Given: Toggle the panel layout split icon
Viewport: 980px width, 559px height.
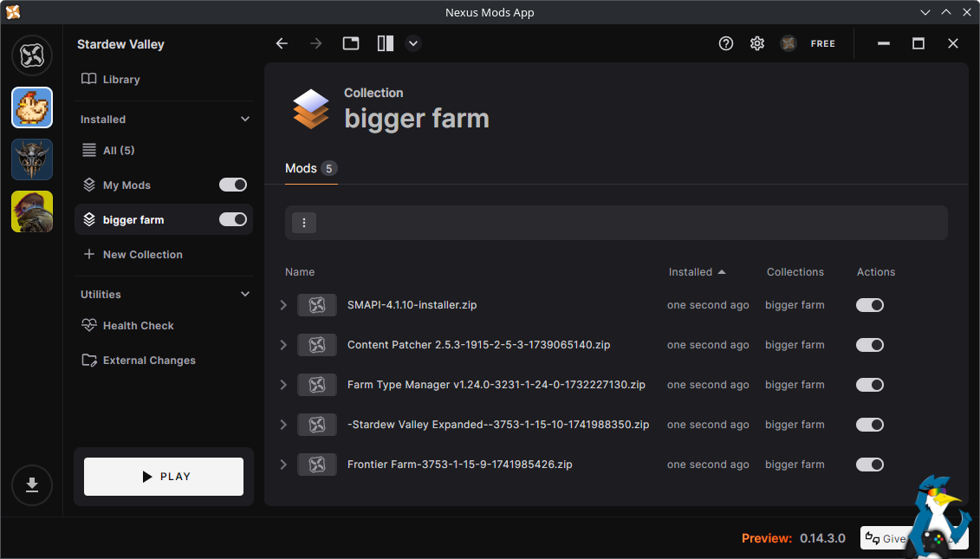Looking at the screenshot, I should pos(386,43).
